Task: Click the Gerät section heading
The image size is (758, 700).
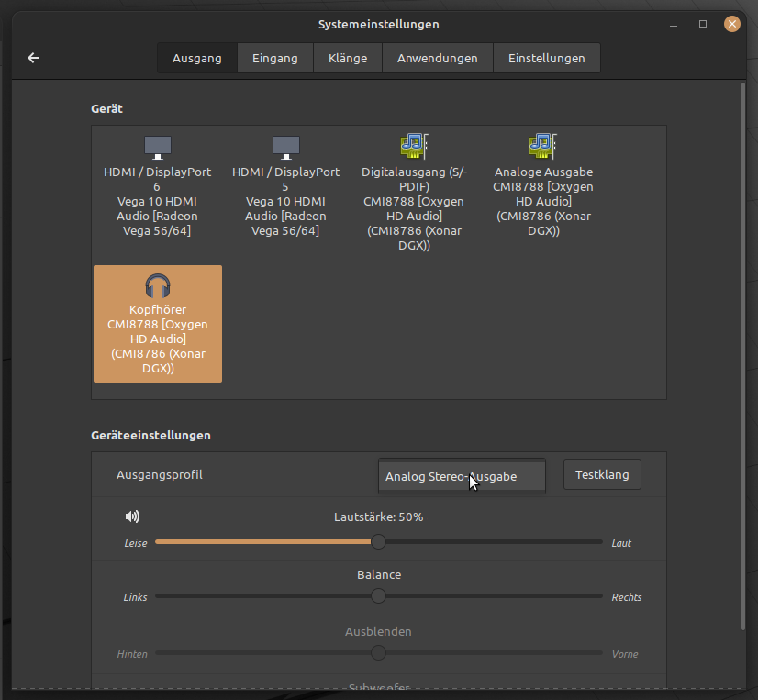Action: point(106,109)
